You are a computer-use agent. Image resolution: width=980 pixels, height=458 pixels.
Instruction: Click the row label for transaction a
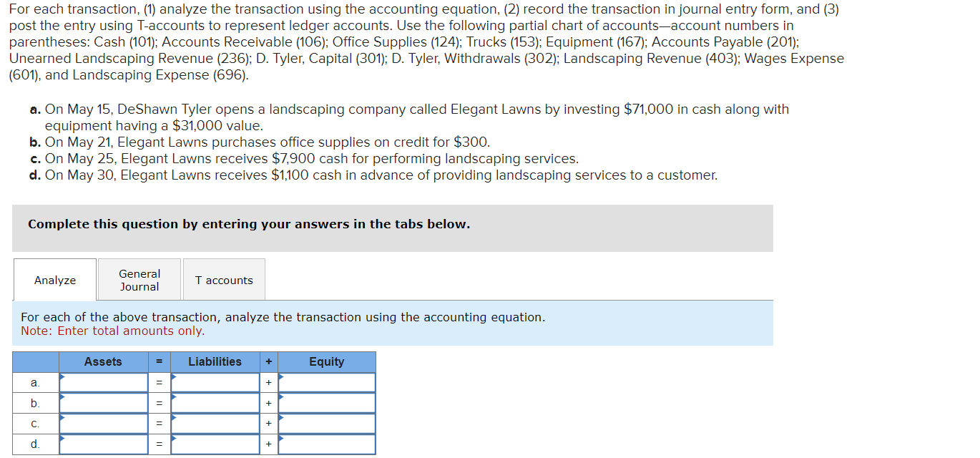coord(34,382)
